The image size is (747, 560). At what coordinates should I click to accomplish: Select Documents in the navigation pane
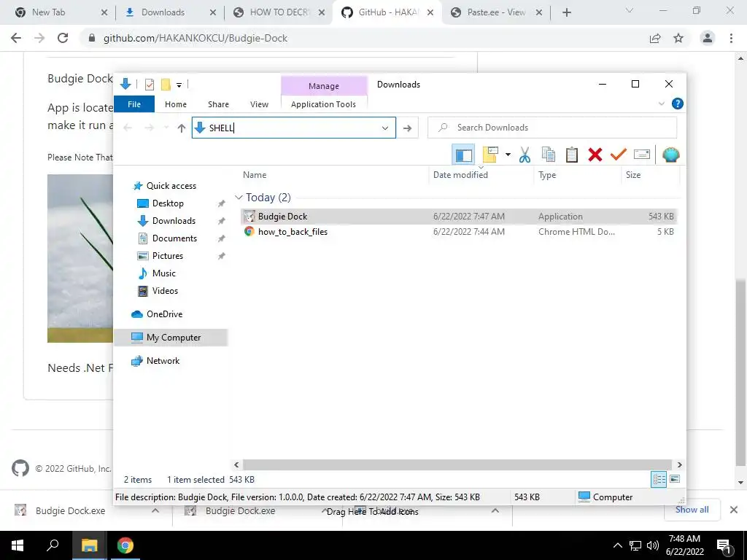174,238
